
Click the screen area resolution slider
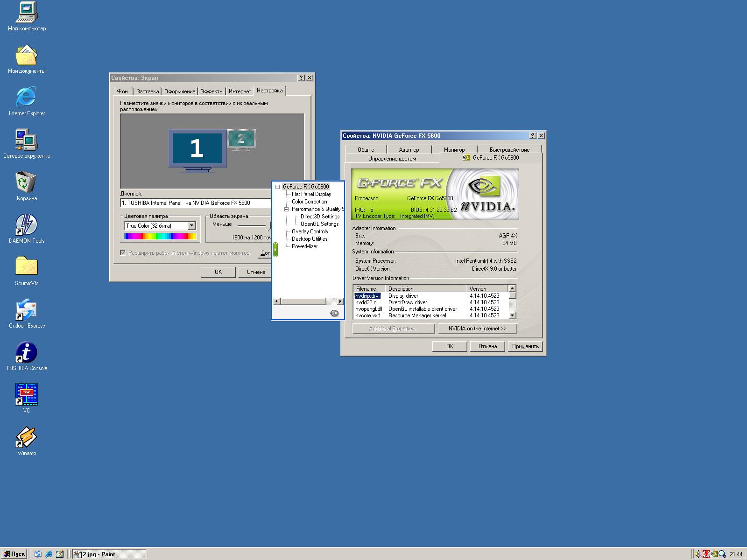pos(268,226)
